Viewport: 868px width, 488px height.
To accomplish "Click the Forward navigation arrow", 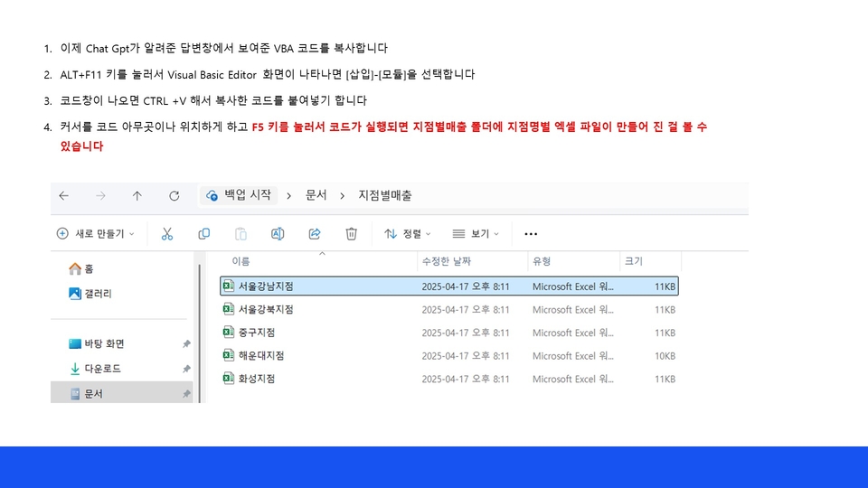I will pos(100,196).
